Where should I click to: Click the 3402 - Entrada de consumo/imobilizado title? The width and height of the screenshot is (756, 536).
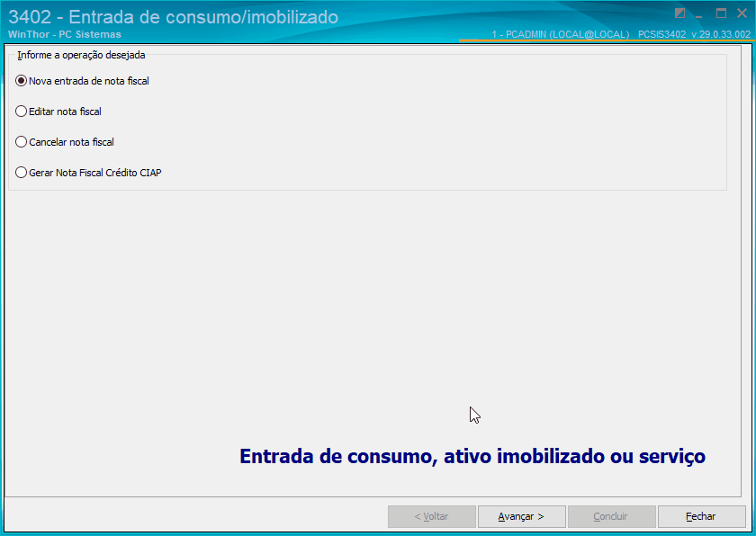173,17
